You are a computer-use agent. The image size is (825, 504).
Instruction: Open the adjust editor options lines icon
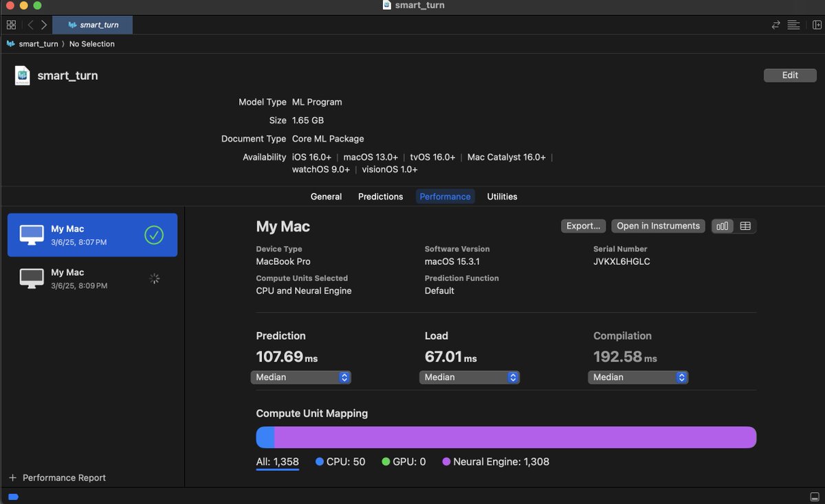(x=793, y=25)
